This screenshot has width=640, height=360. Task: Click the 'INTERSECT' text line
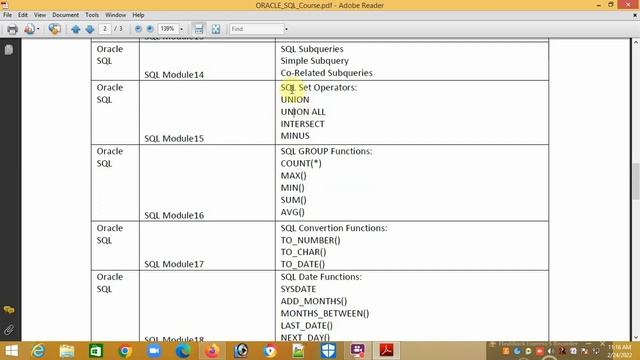(302, 124)
